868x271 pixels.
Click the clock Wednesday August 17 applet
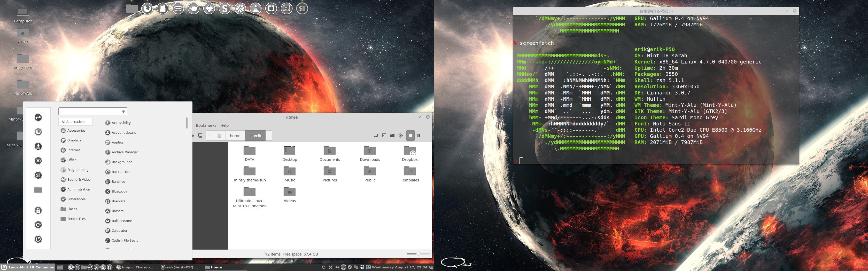[x=399, y=267]
